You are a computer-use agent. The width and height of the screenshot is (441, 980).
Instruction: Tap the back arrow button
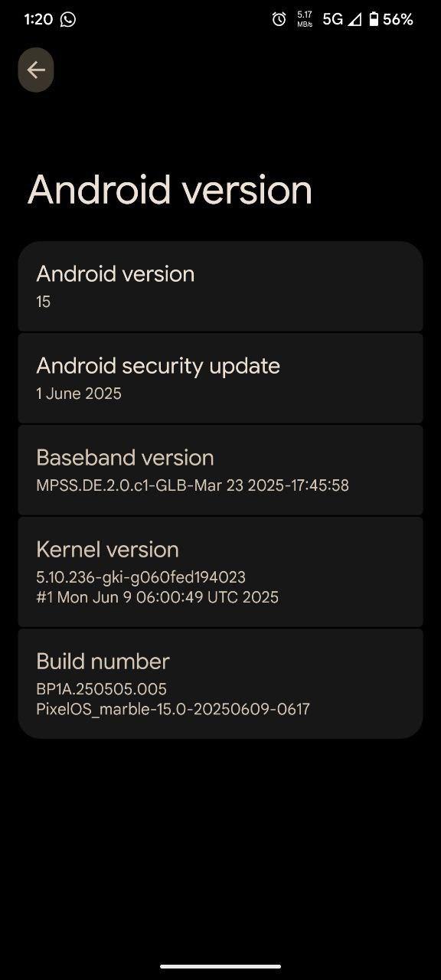pyautogui.click(x=36, y=70)
